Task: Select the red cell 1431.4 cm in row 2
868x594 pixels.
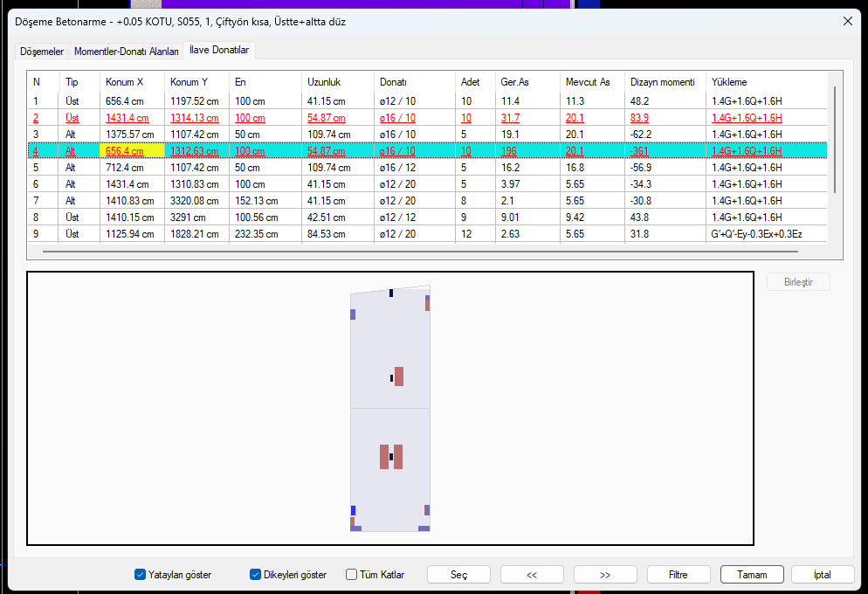Action: (x=132, y=117)
